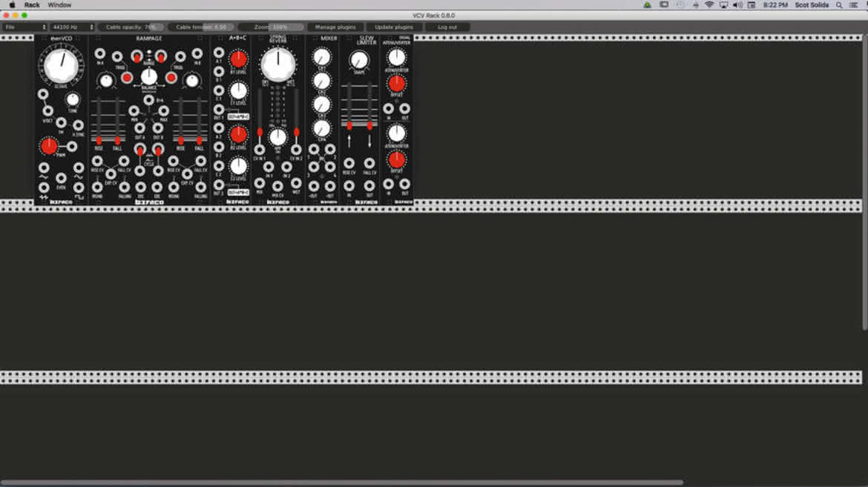Click the Wi-Fi icon in the menu bar
This screenshot has width=868, height=487.
[x=709, y=5]
